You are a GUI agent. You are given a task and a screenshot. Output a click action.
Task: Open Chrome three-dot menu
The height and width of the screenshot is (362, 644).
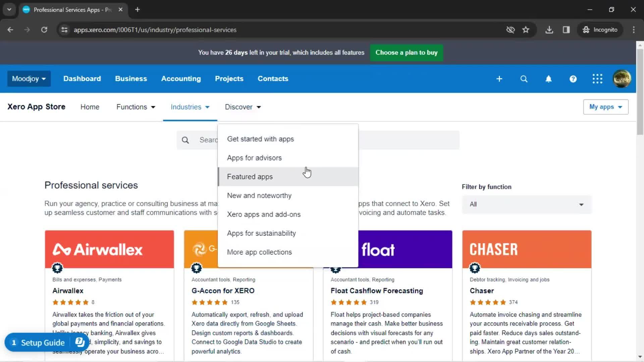point(634,30)
